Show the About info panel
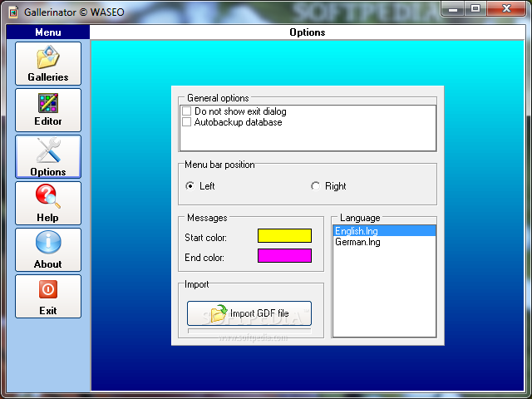The width and height of the screenshot is (532, 399). pos(48,249)
